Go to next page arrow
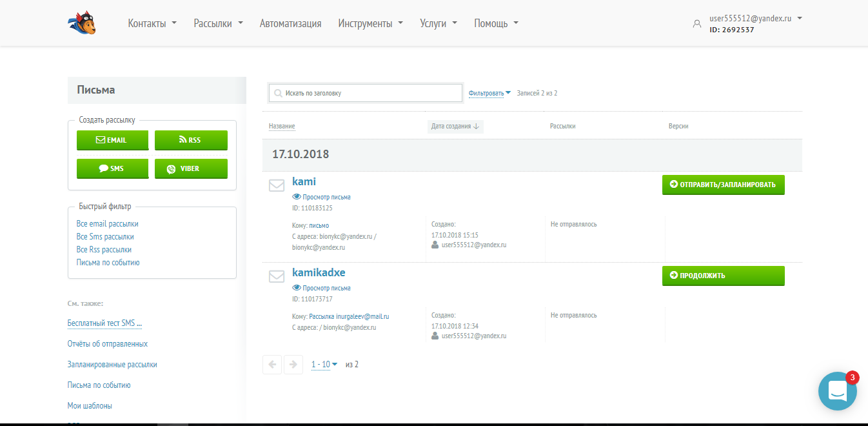Screen dimensions: 868x426 293,365
